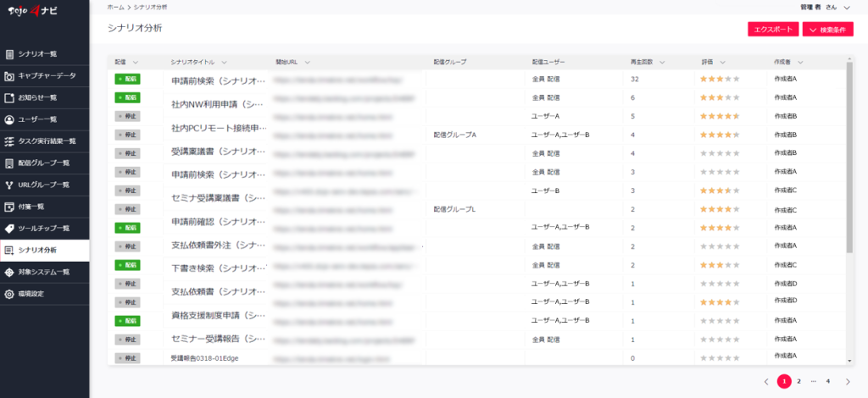Image resolution: width=868 pixels, height=398 pixels.
Task: Click the ツールチップ一覧 tag icon
Action: coord(9,229)
